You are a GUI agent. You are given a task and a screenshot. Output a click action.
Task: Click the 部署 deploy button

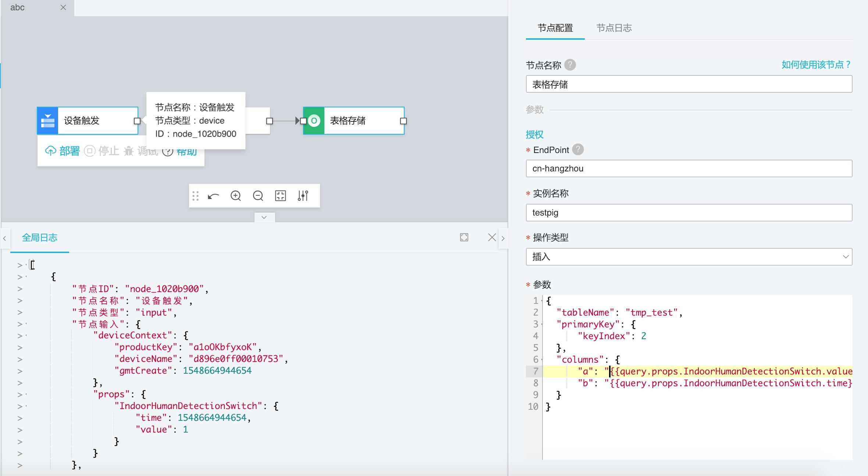(63, 151)
